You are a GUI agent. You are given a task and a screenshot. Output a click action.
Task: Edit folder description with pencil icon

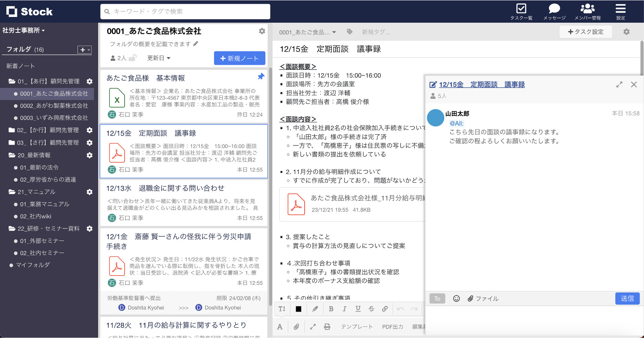[x=196, y=44]
